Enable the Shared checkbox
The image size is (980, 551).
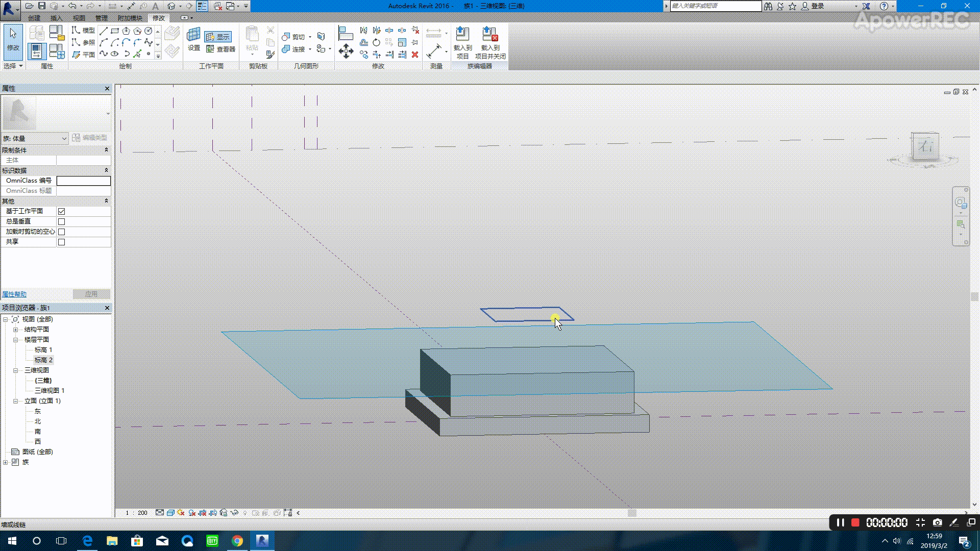[x=62, y=242]
